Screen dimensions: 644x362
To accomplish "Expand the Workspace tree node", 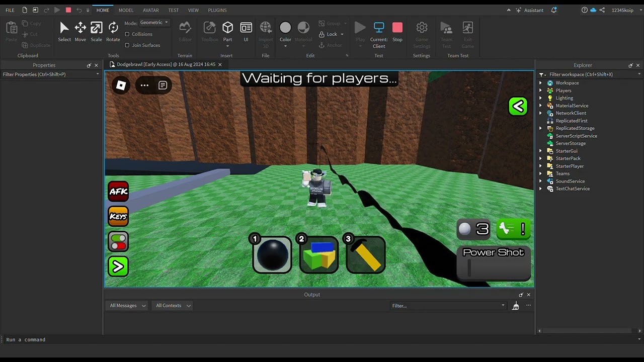I will coord(541,83).
